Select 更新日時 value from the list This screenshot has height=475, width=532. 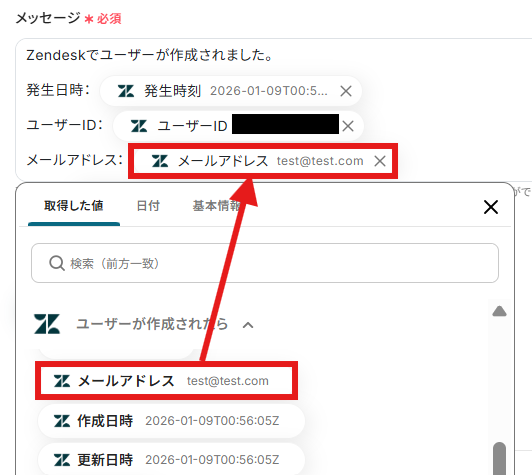tap(171, 460)
